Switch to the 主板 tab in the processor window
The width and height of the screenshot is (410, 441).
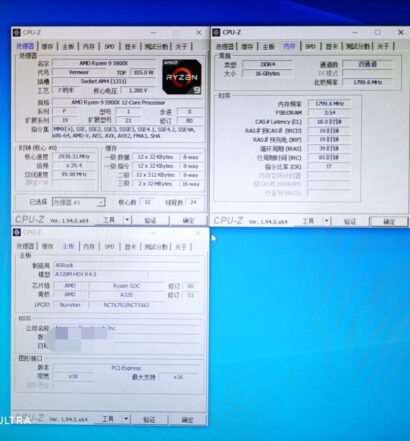coord(68,47)
